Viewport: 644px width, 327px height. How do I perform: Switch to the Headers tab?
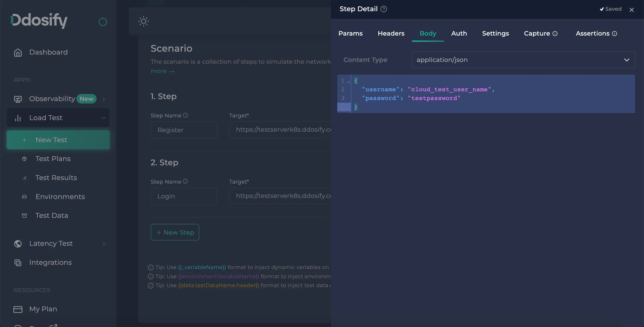(x=391, y=33)
